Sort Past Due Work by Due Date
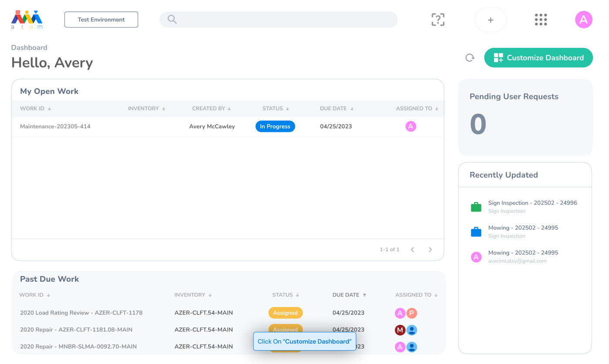Screen dimensions: 609x364 [350, 295]
